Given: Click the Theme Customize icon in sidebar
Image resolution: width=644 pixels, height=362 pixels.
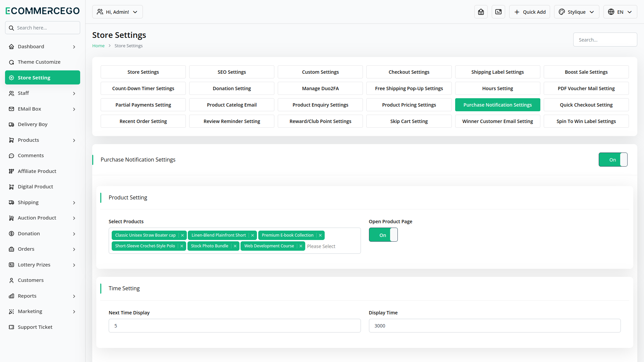Looking at the screenshot, I should 11,62.
